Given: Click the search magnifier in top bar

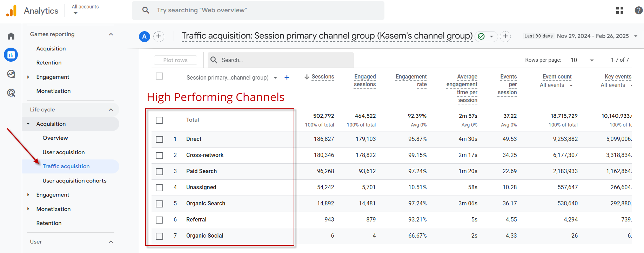Looking at the screenshot, I should (146, 10).
